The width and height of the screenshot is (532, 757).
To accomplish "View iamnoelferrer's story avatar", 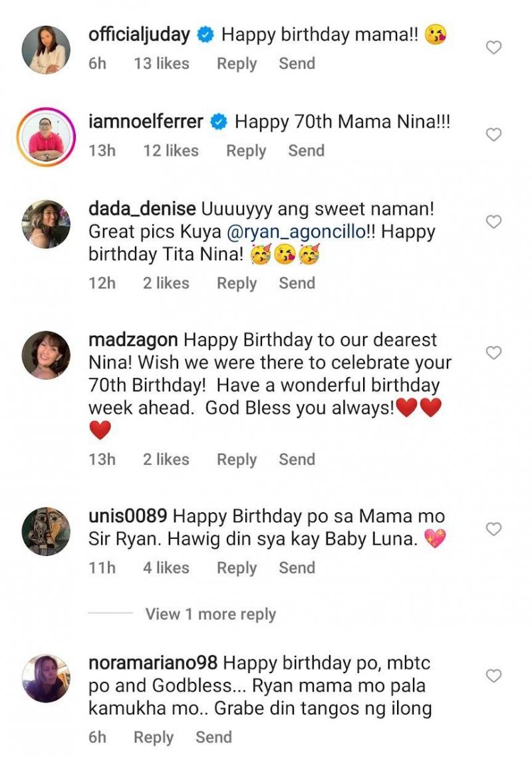I will pyautogui.click(x=46, y=137).
